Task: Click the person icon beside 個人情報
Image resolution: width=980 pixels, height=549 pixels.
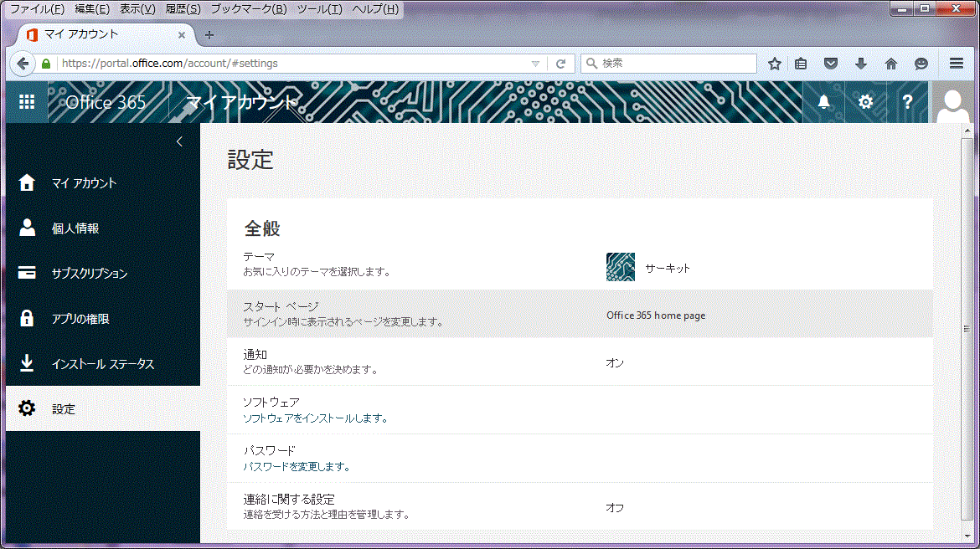Action: 27,228
